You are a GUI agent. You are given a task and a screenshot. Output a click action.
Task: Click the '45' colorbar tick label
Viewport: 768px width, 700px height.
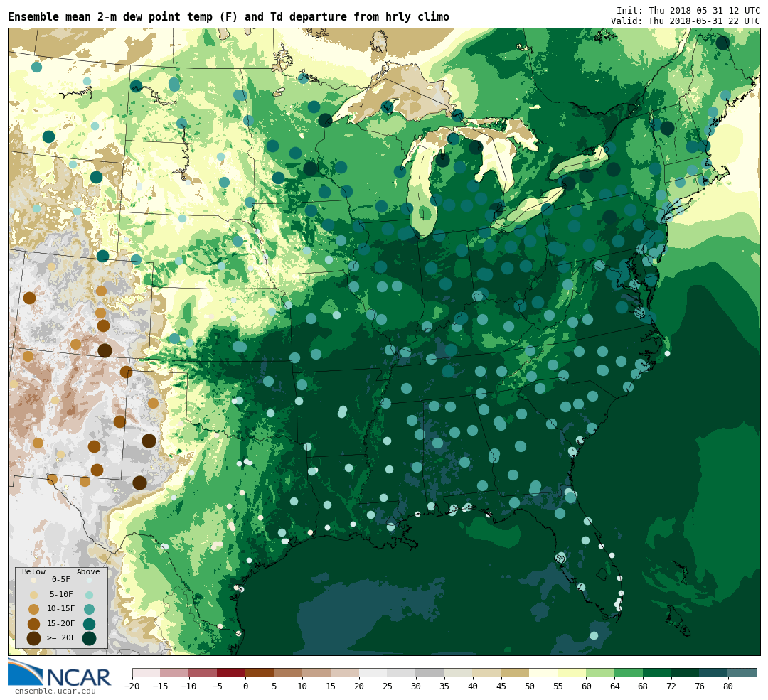[501, 686]
